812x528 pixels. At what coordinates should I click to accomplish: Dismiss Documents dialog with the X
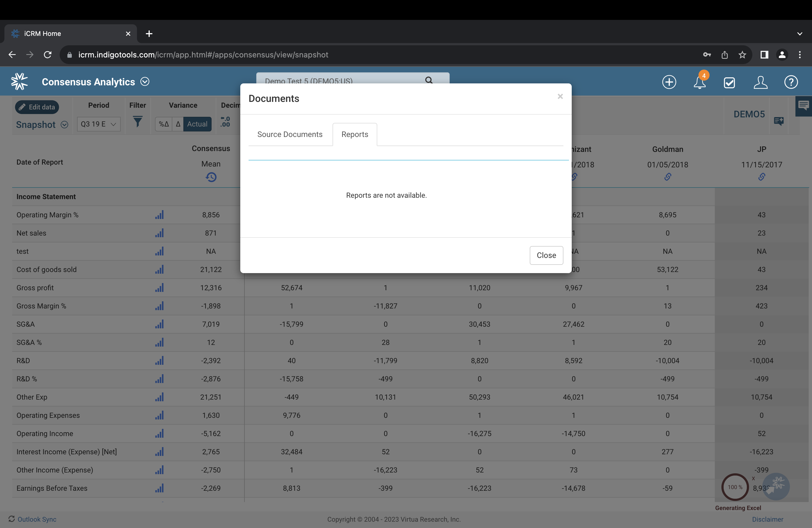(x=560, y=97)
